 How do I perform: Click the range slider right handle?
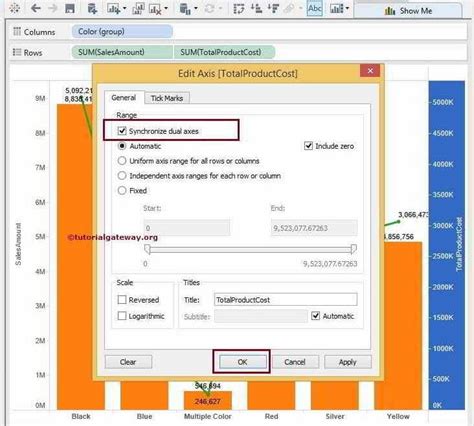point(354,249)
